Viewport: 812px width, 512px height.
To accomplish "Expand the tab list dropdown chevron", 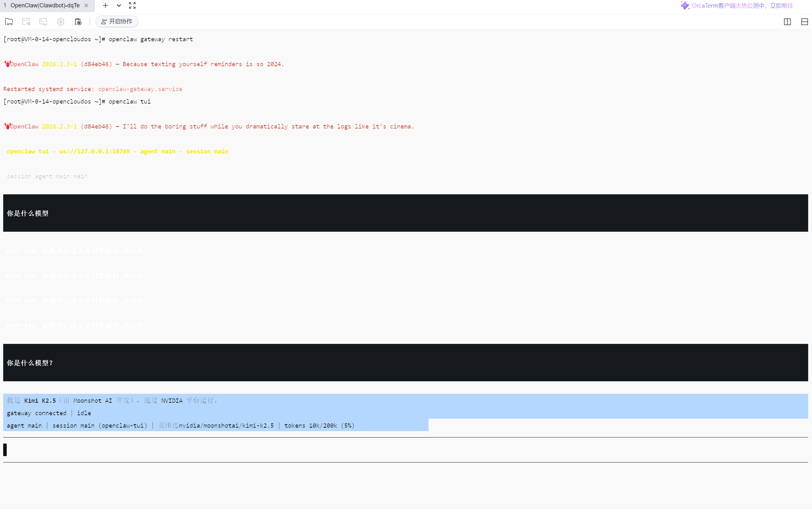I will pos(119,5).
